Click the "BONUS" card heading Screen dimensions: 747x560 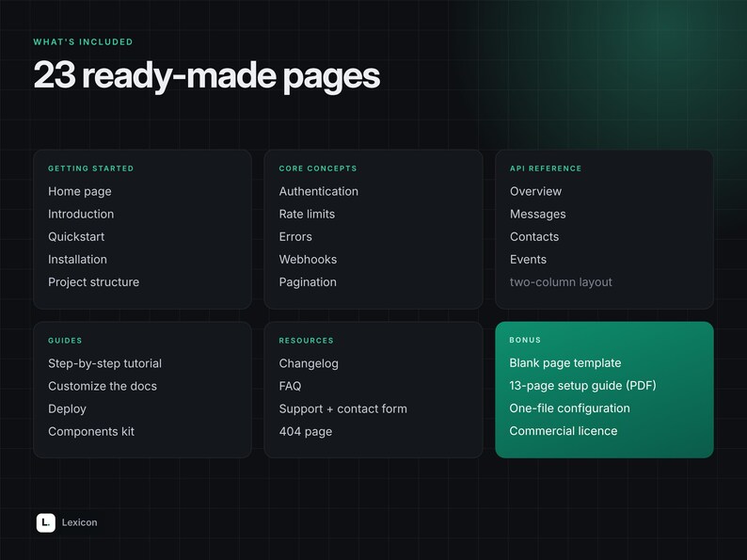pyautogui.click(x=525, y=340)
